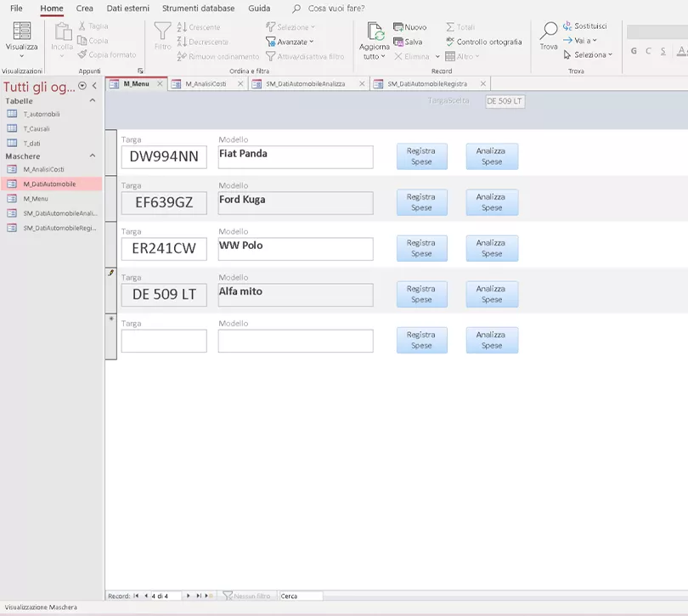
Task: Open the Visualizza view button
Action: click(x=21, y=40)
